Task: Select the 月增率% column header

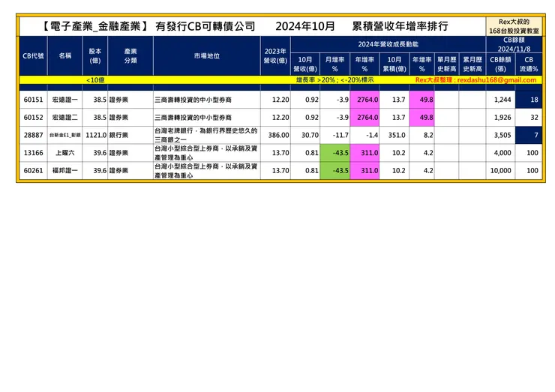Action: pyautogui.click(x=334, y=64)
